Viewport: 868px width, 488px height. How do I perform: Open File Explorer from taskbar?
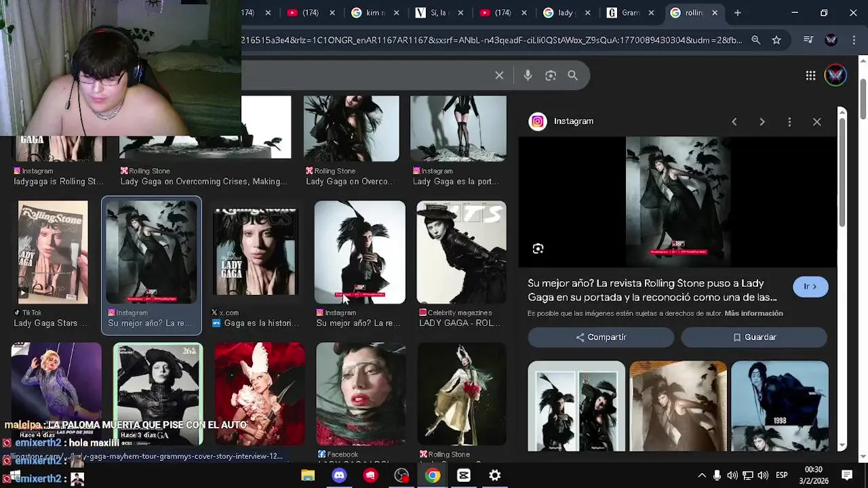pyautogui.click(x=308, y=475)
